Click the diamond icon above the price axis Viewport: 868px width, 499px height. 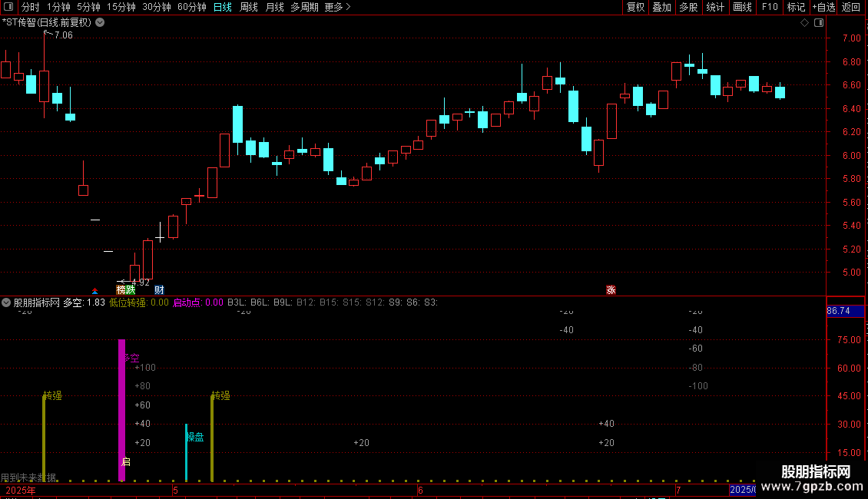804,23
